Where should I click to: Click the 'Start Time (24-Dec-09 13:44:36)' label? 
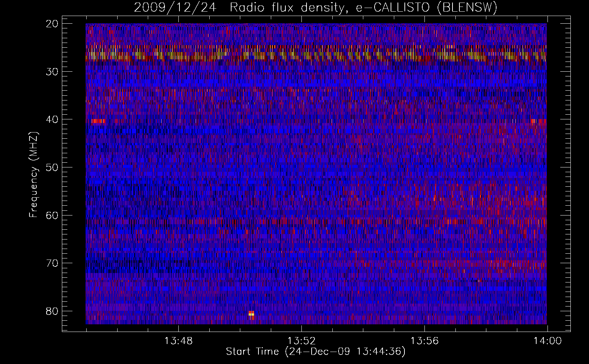coord(316,352)
